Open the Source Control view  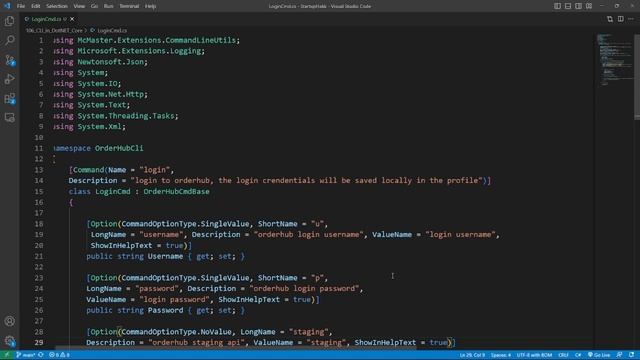[x=9, y=60]
